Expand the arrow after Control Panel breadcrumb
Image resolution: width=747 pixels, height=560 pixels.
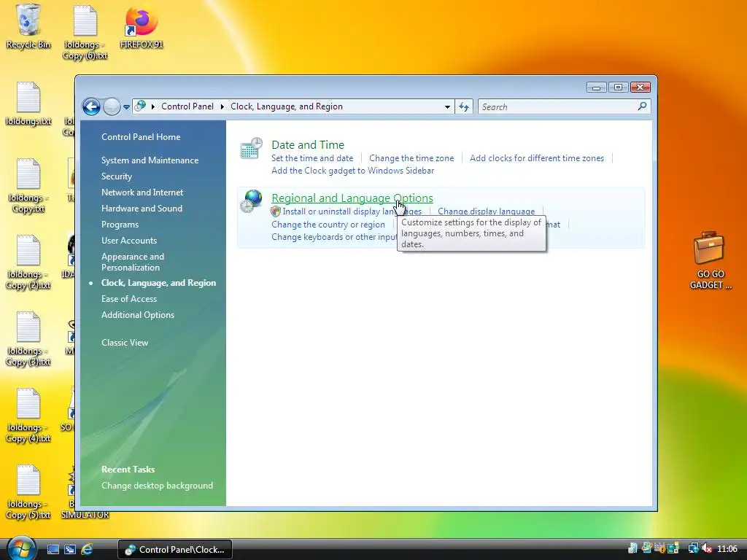point(222,106)
